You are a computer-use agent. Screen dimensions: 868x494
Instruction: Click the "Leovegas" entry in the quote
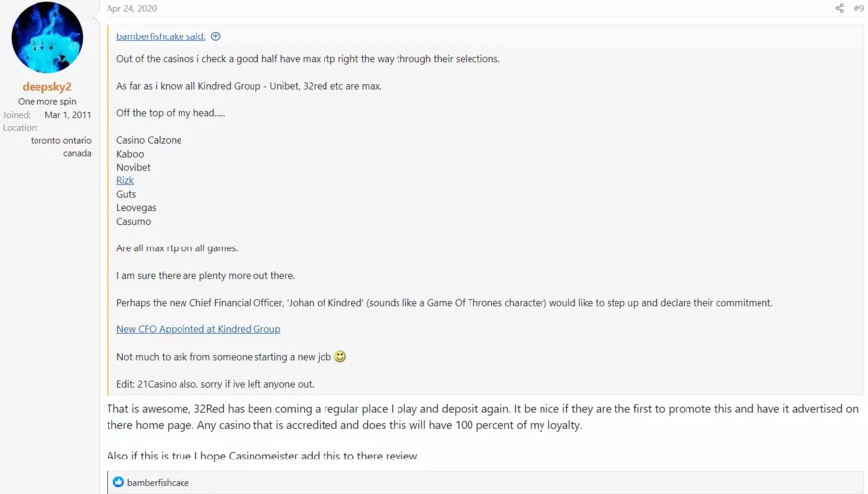[x=136, y=208]
